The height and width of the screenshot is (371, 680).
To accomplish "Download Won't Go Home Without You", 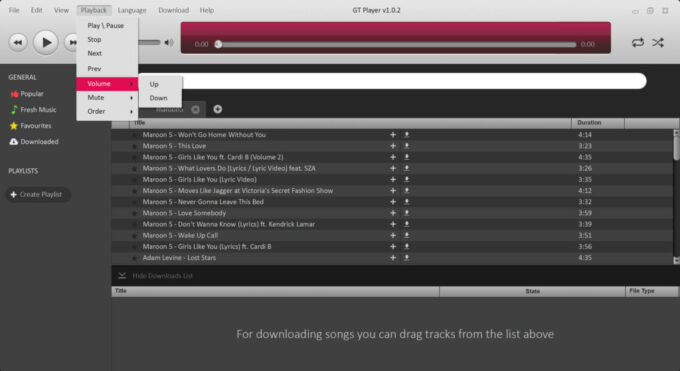I will click(407, 135).
